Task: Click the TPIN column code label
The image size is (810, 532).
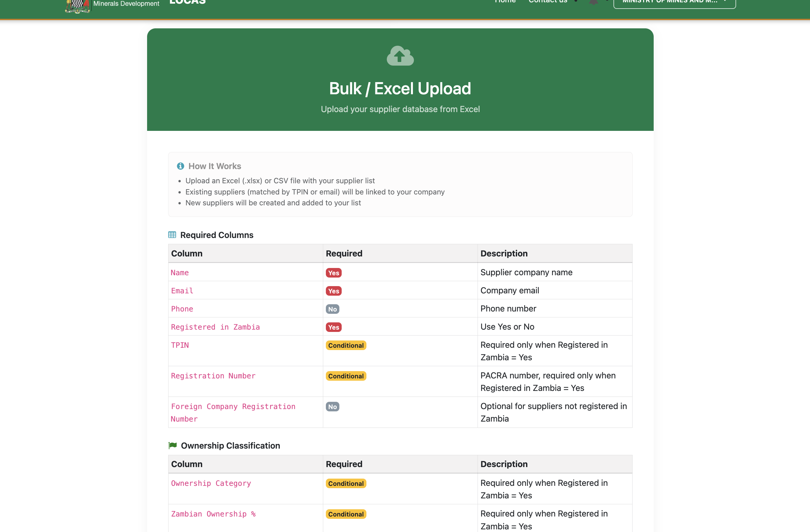Action: point(180,345)
